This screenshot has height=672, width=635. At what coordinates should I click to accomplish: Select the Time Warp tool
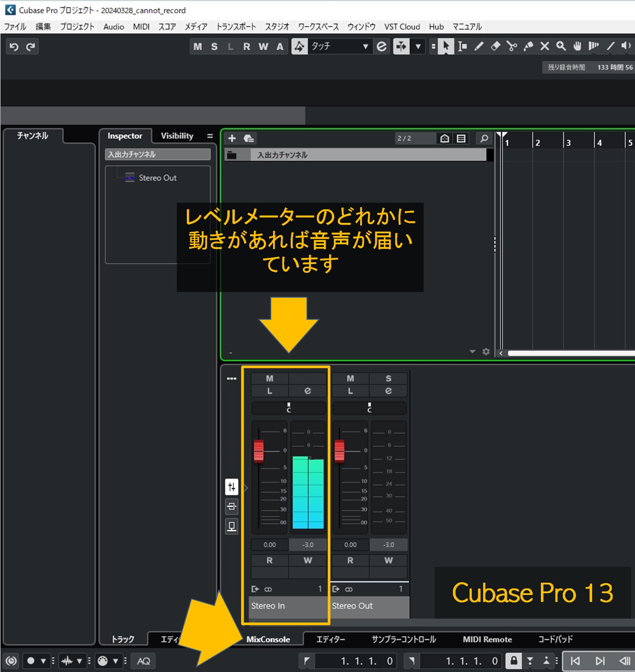click(593, 46)
